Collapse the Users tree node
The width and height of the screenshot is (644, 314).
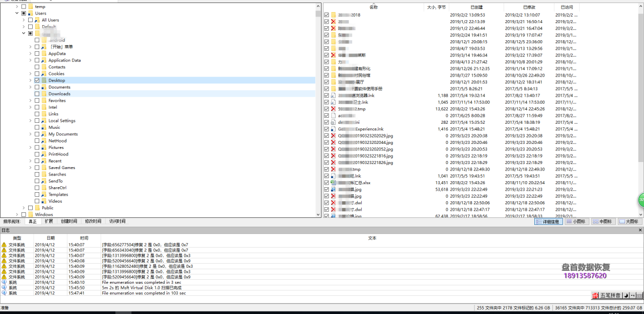click(17, 13)
